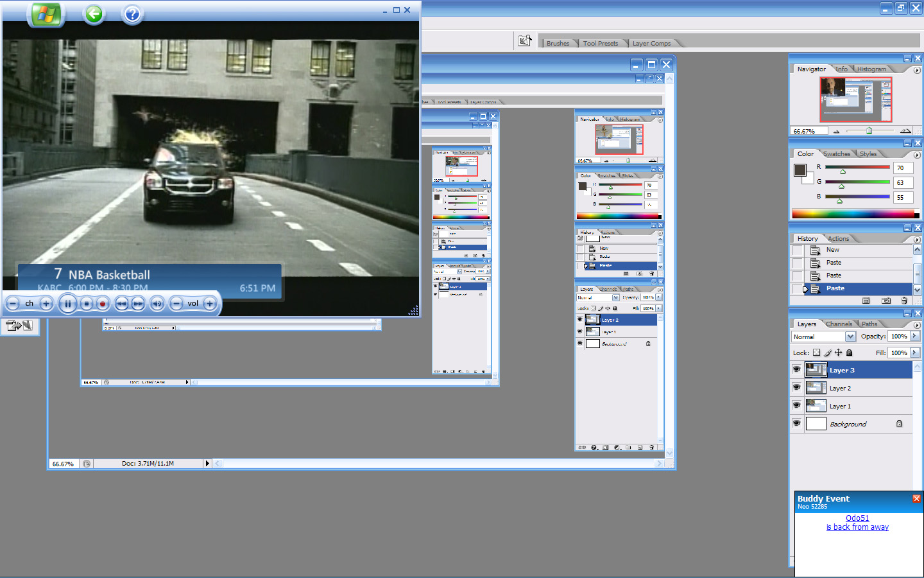Click the Media Center green start logo
This screenshot has height=578, width=924.
pyautogui.click(x=45, y=14)
